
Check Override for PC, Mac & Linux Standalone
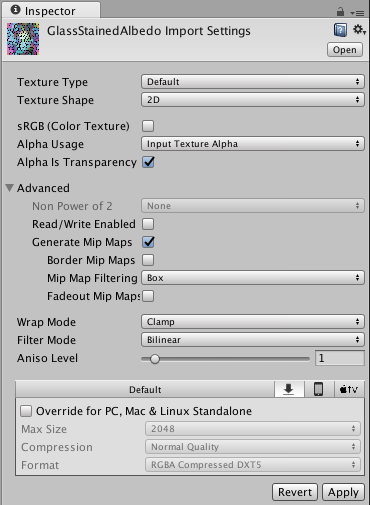click(x=26, y=411)
